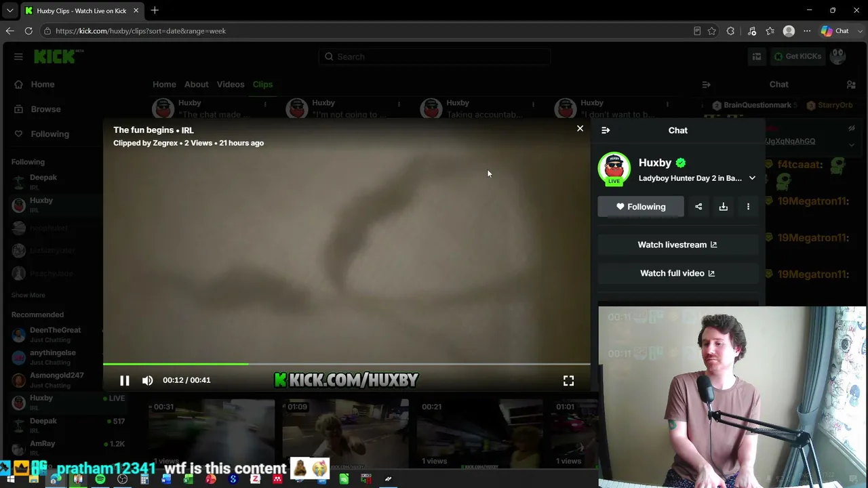Click the kick.com address bar URL
This screenshot has height=488, width=868.
[140, 31]
